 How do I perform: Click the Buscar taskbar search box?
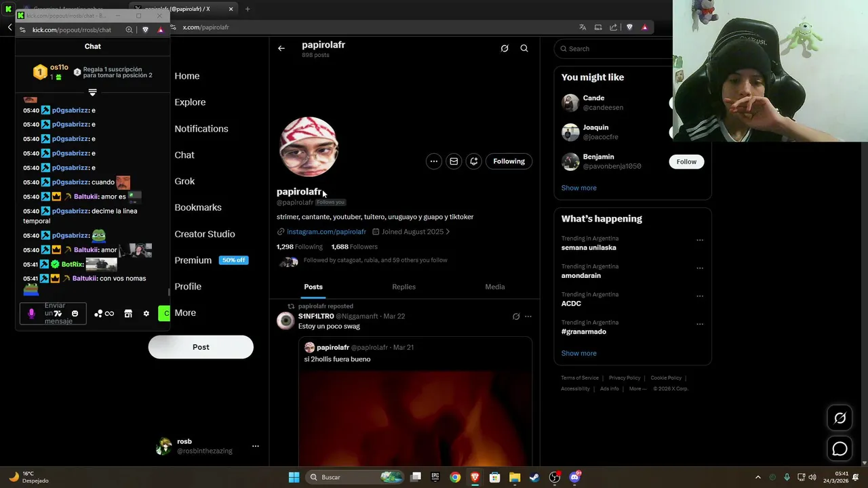[355, 477]
